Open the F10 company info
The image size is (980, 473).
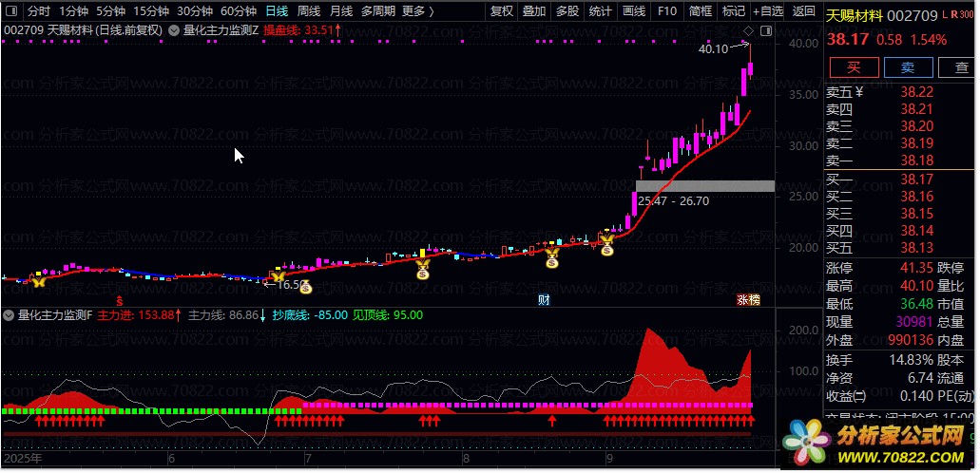pyautogui.click(x=667, y=11)
